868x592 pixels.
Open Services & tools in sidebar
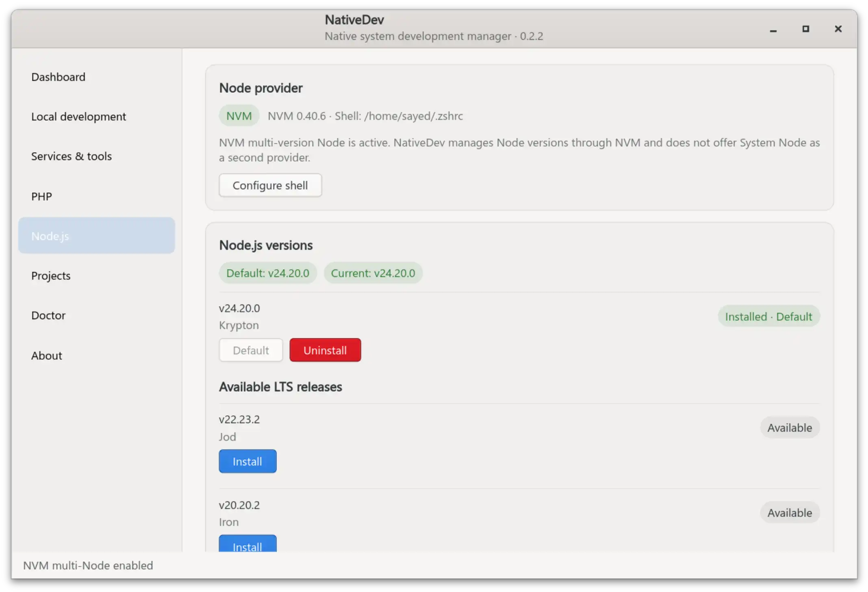[x=96, y=156]
